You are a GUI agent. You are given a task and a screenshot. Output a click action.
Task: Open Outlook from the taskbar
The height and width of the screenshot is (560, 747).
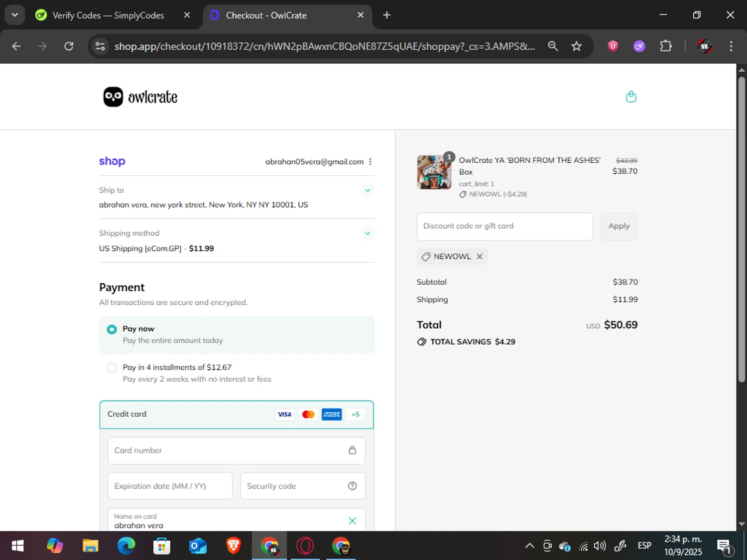[x=198, y=546]
